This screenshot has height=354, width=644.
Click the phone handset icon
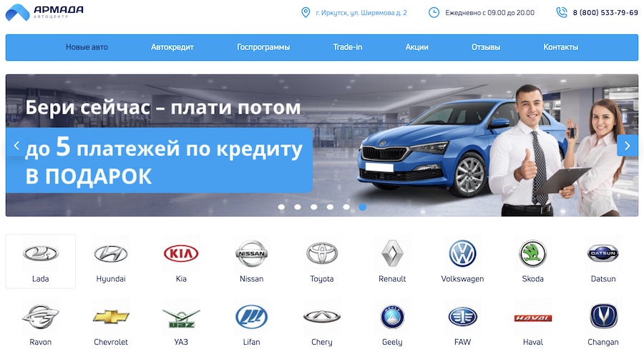coord(562,12)
